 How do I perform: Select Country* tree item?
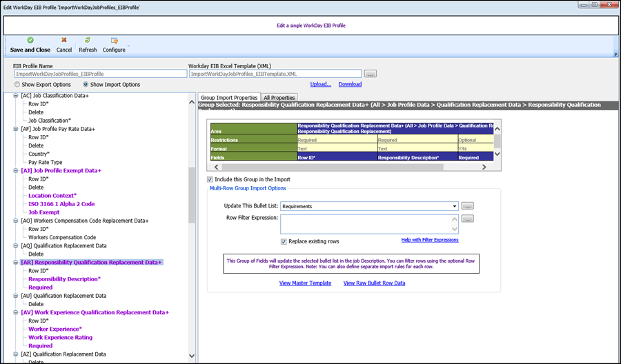pyautogui.click(x=39, y=154)
